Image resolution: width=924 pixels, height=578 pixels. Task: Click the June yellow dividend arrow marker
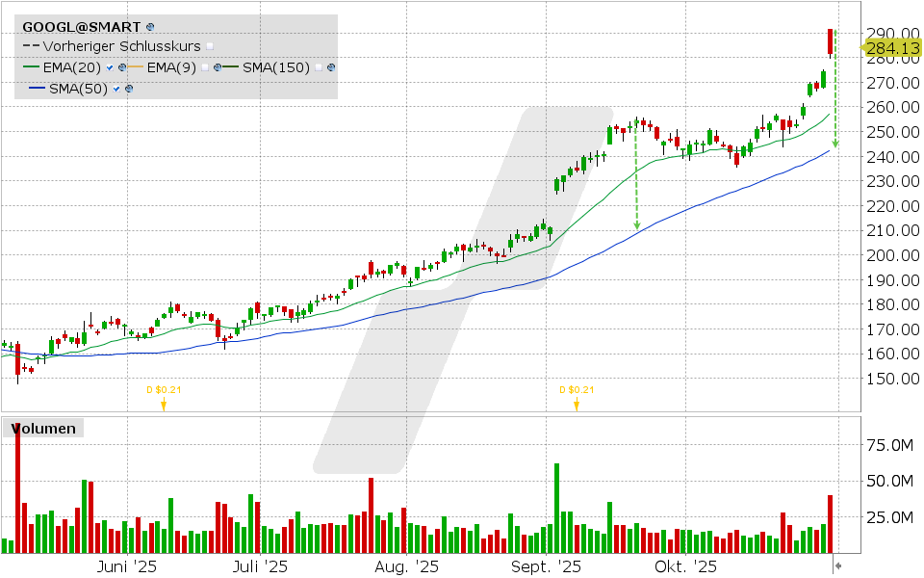tap(164, 405)
